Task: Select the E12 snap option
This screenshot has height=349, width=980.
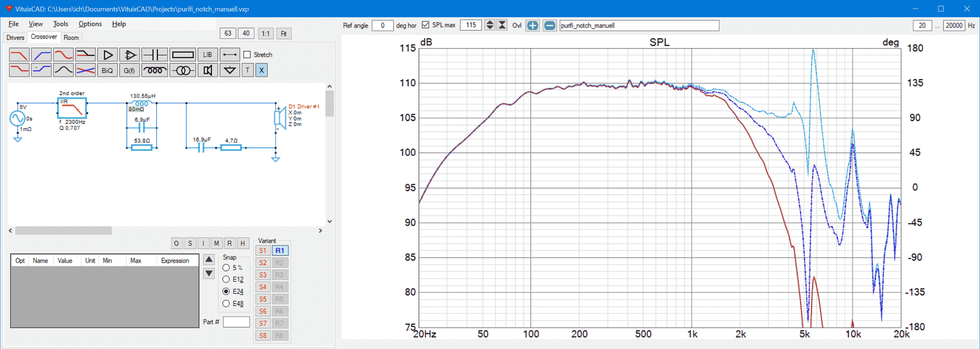Action: [x=226, y=279]
